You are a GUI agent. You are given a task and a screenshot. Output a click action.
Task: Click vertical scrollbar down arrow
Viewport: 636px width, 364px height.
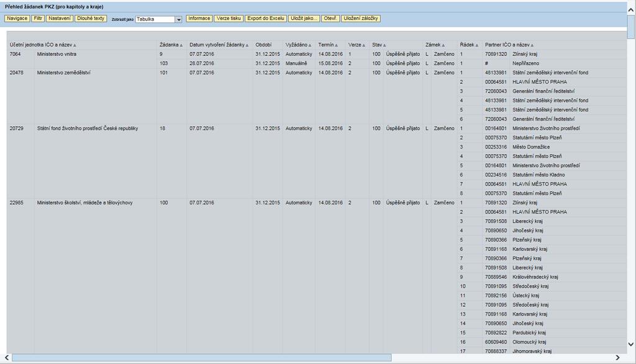click(x=631, y=345)
